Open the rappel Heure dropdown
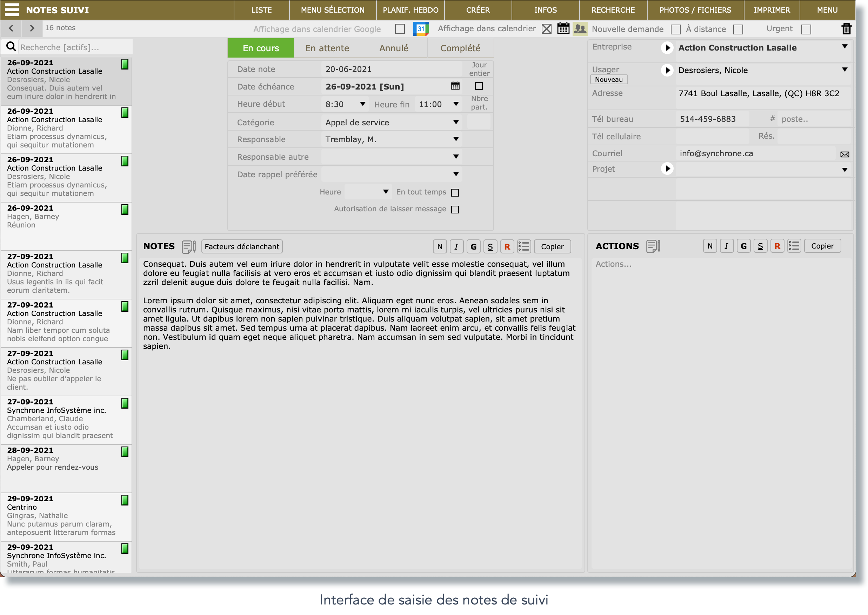Screen dimensions: 868x615 point(385,192)
